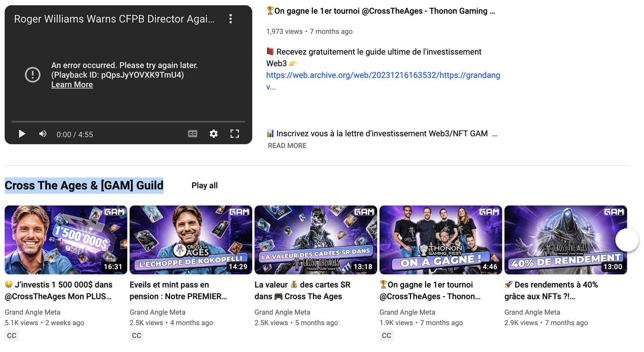Screen dimensions: 644x352
Task: Toggle closed captions in video player
Action: pyautogui.click(x=193, y=134)
